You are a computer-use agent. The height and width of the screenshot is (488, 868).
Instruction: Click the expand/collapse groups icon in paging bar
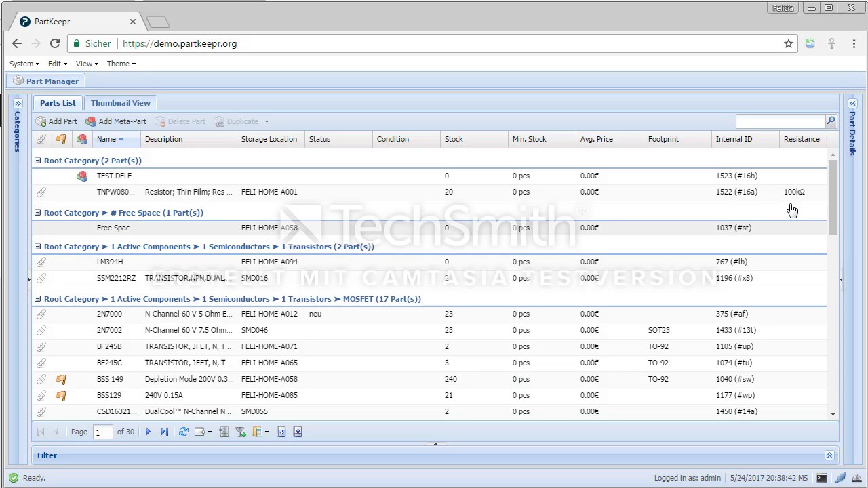224,432
